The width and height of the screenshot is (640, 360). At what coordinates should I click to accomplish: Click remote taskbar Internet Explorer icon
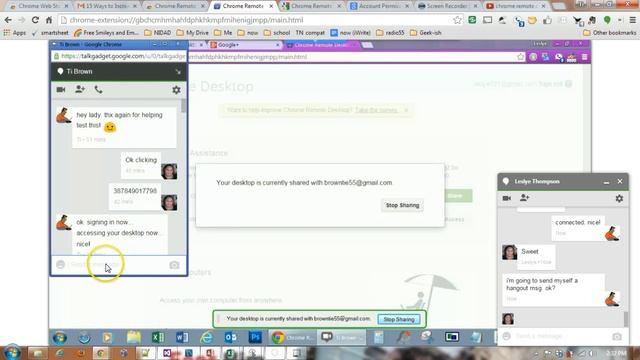click(207, 337)
